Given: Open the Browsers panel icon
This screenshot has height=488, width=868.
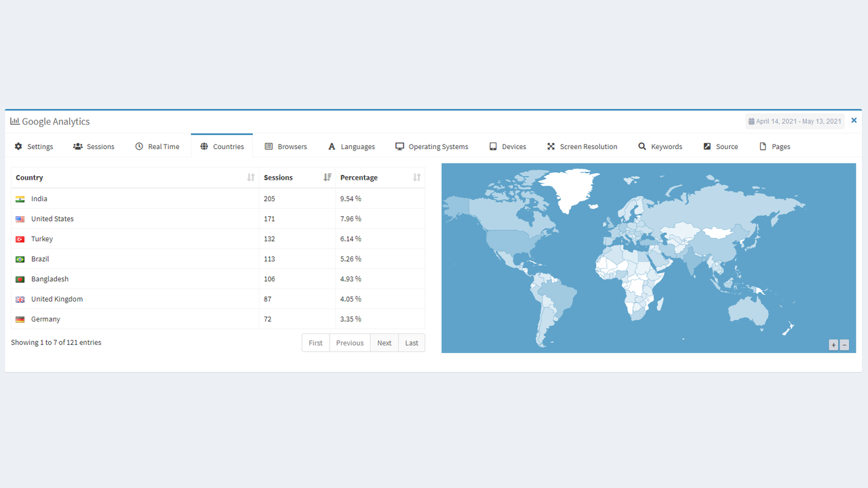Looking at the screenshot, I should pos(269,146).
